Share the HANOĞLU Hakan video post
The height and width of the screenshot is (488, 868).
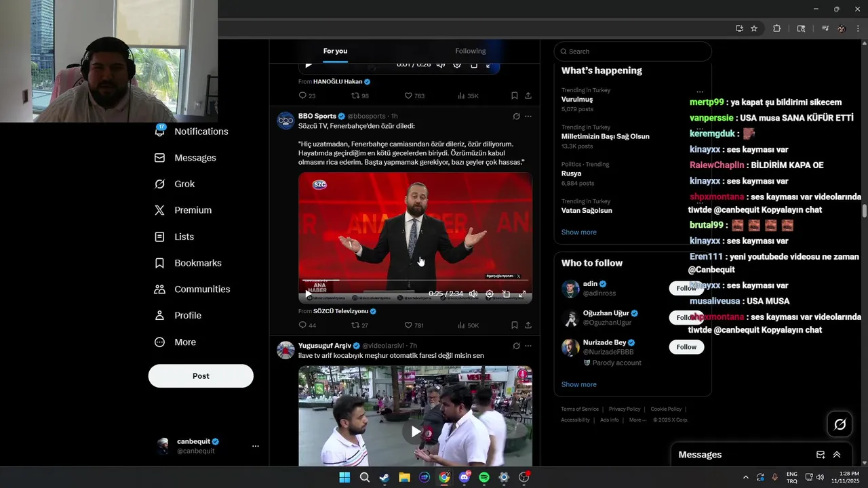click(528, 96)
